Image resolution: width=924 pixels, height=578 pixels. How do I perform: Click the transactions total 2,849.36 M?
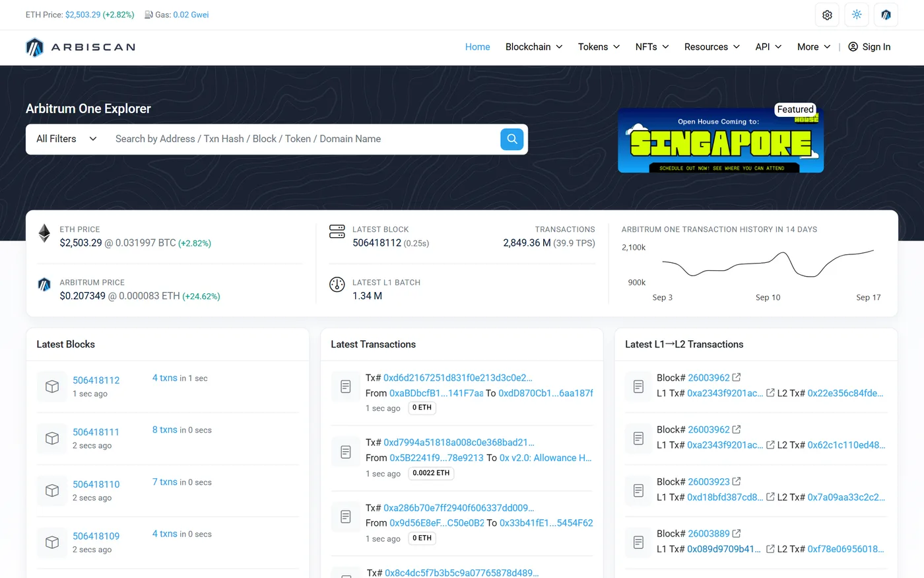pos(527,242)
